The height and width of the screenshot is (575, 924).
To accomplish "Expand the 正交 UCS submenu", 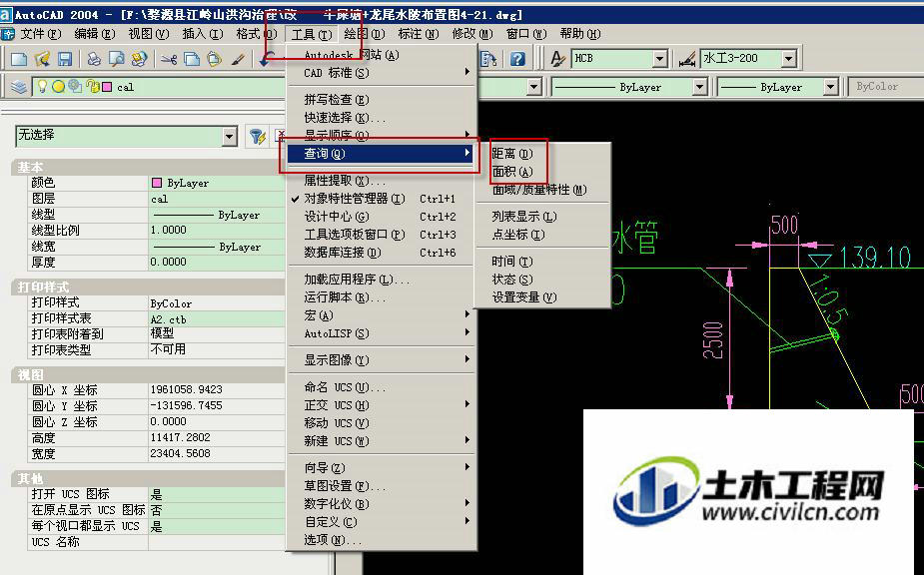I will tap(382, 405).
